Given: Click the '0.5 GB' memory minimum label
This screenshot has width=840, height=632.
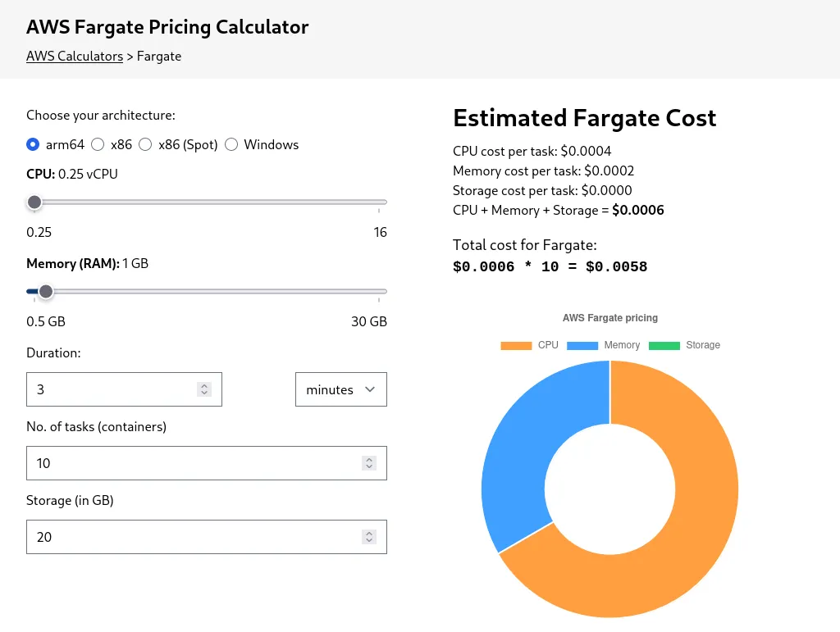Looking at the screenshot, I should (46, 321).
